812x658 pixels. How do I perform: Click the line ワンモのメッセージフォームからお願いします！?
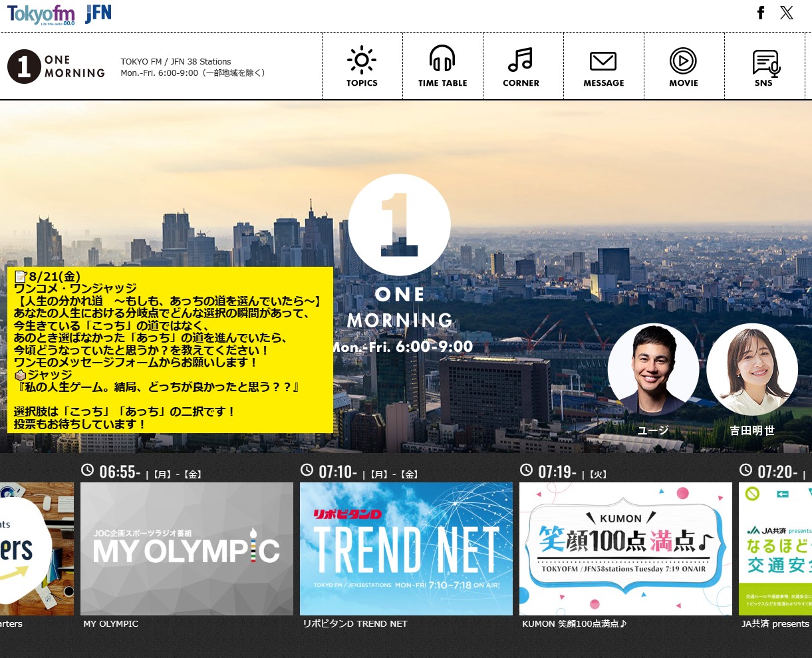click(x=136, y=363)
